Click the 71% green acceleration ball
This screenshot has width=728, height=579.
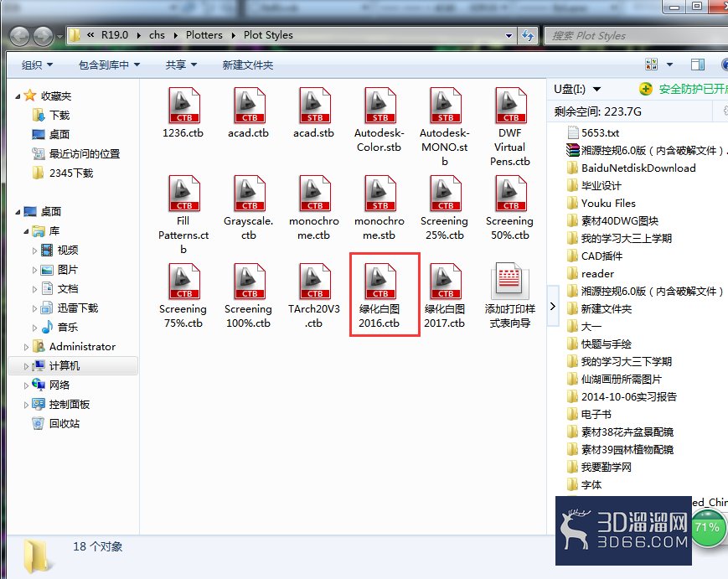pos(708,528)
